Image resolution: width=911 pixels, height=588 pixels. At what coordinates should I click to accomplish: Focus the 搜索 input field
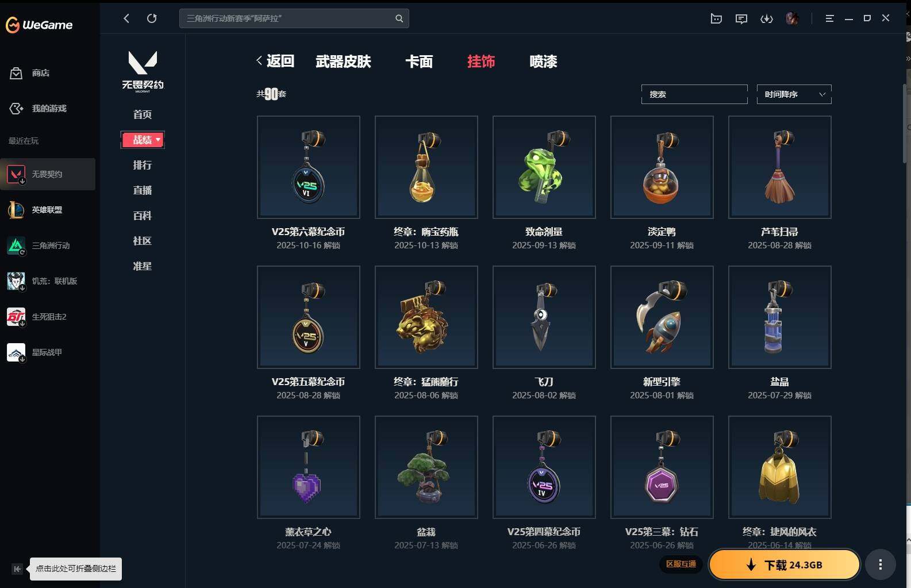point(694,94)
